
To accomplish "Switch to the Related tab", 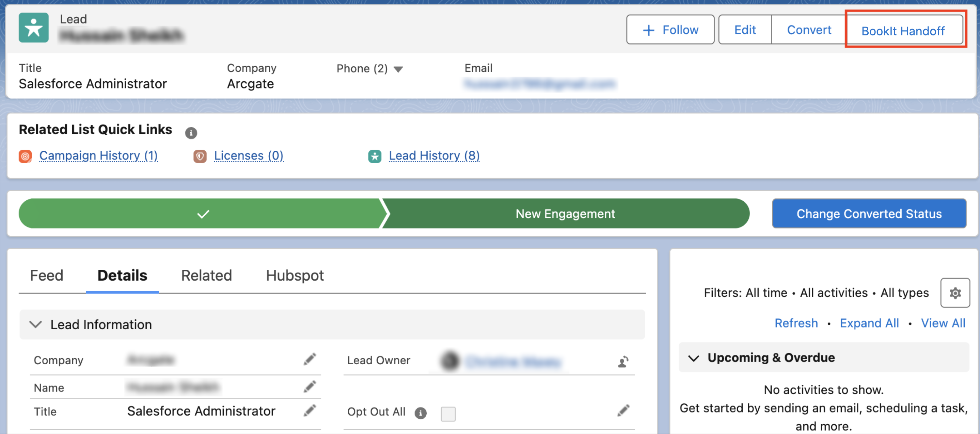I will tap(206, 275).
